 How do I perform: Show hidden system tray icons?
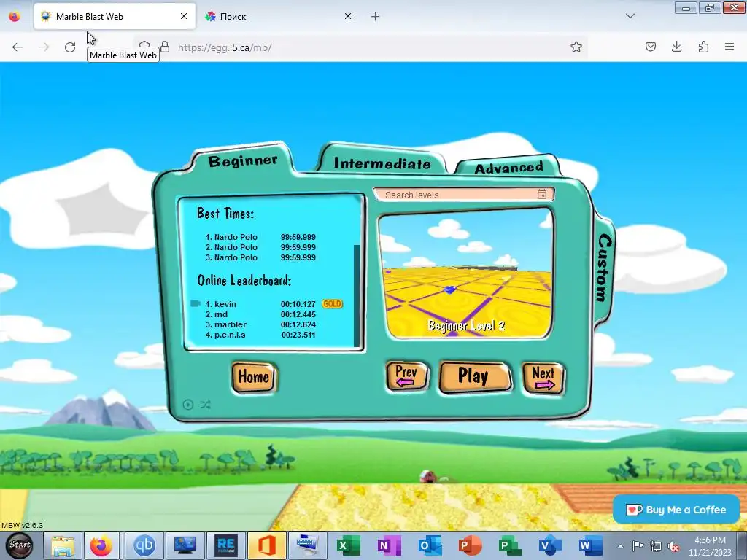click(620, 546)
